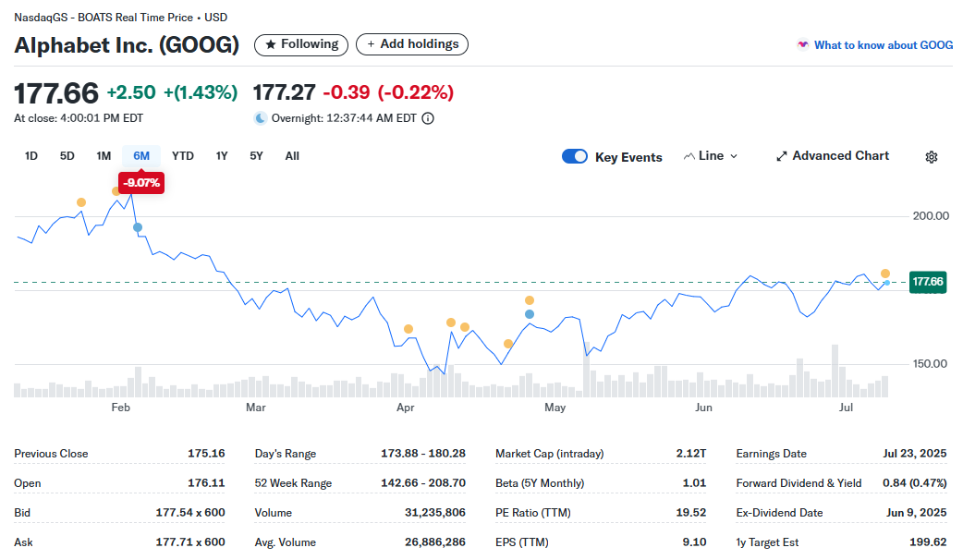Select the 1Y time range
The width and height of the screenshot is (963, 560).
pyautogui.click(x=222, y=156)
